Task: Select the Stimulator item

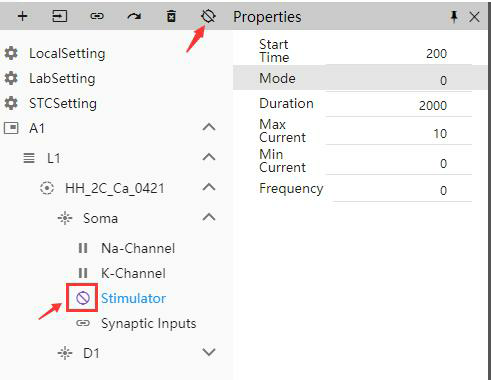Action: [x=133, y=298]
